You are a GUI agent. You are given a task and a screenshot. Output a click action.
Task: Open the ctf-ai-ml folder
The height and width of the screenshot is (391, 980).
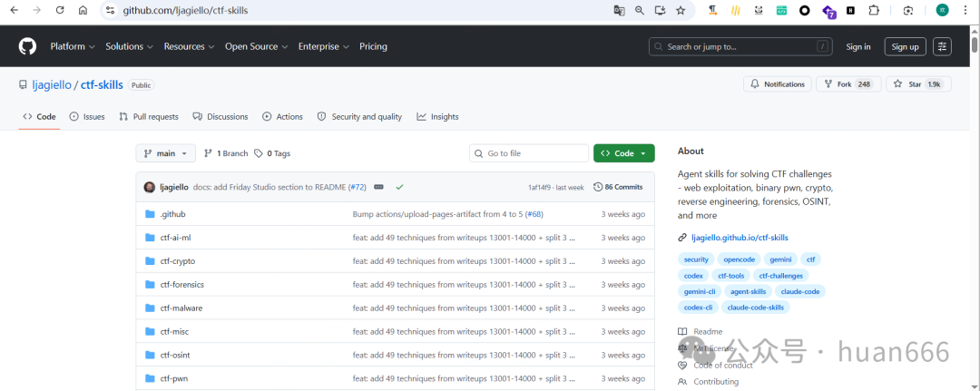[175, 238]
